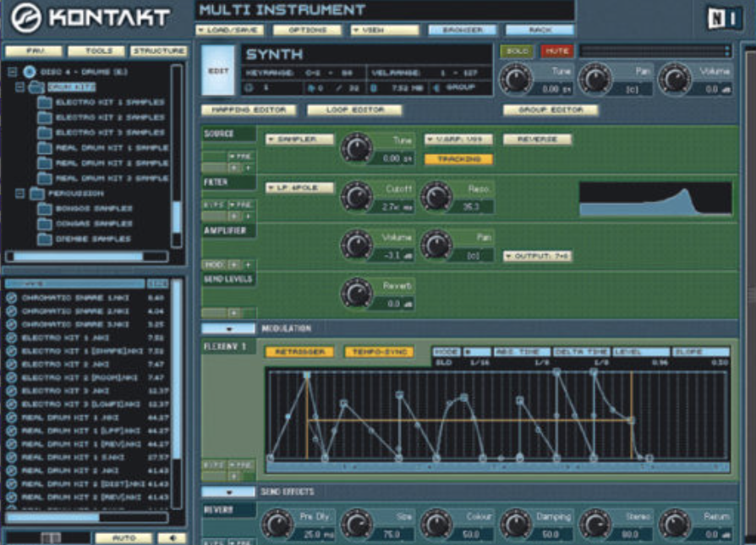Screen dimensions: 756x545
Task: Open the Djembe Samples folder
Action: click(x=44, y=239)
